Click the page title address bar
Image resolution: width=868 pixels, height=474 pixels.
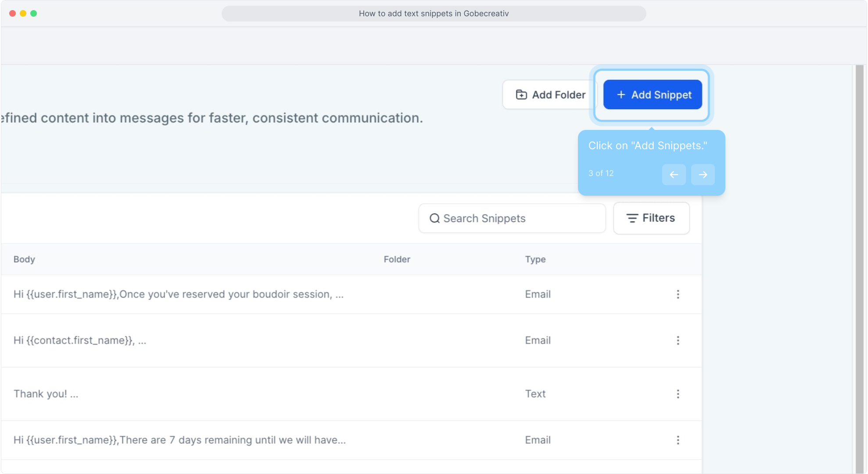point(434,14)
